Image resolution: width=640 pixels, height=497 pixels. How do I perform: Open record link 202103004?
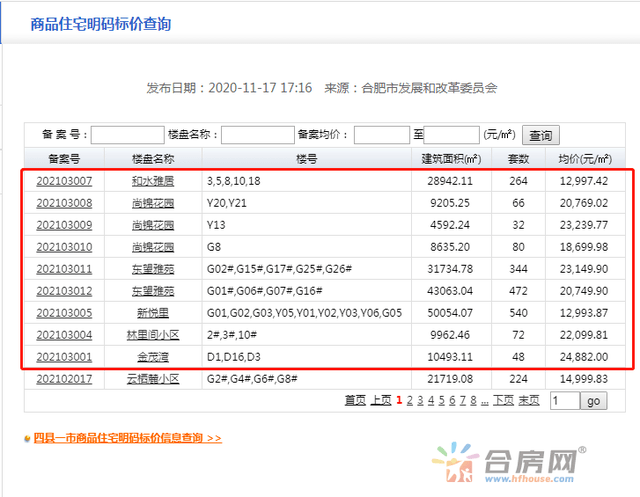coord(64,335)
